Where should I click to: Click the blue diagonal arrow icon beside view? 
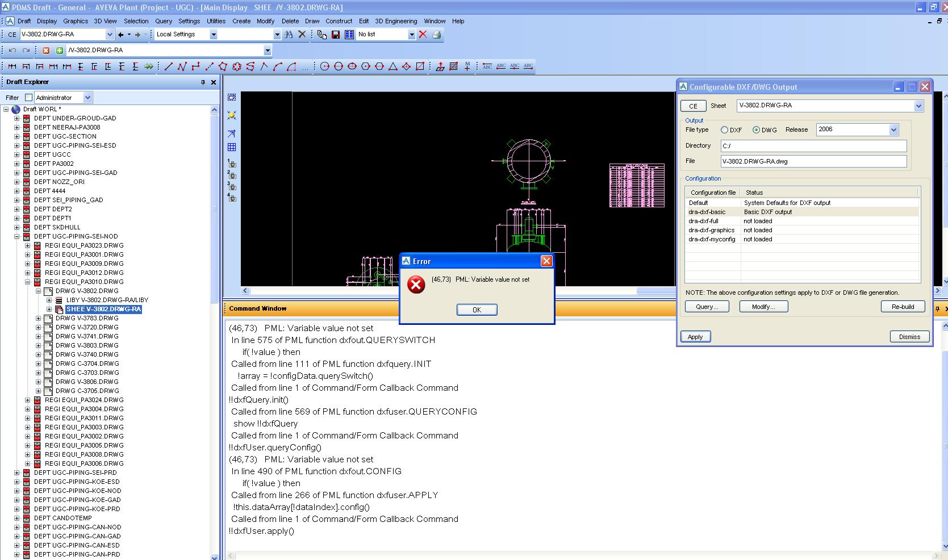(232, 134)
